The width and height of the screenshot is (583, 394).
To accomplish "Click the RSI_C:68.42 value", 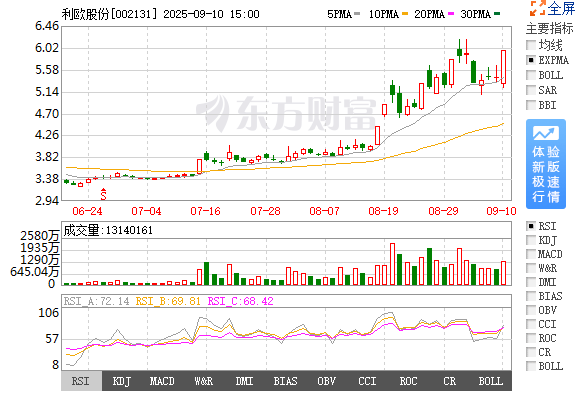I will [x=240, y=301].
